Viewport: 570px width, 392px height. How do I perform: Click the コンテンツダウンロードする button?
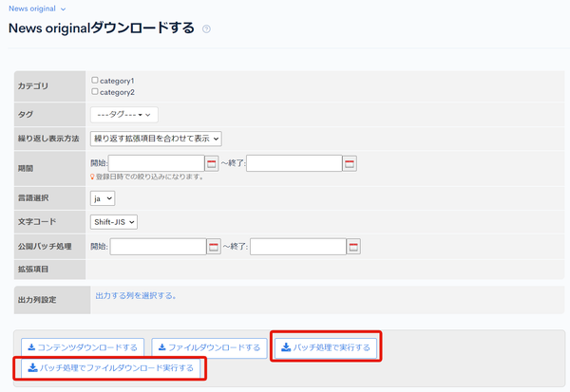(x=83, y=347)
